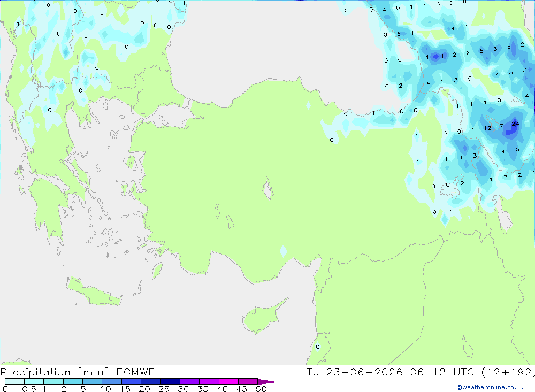Click legend tick label '30'
The image size is (535, 392).
183,389
